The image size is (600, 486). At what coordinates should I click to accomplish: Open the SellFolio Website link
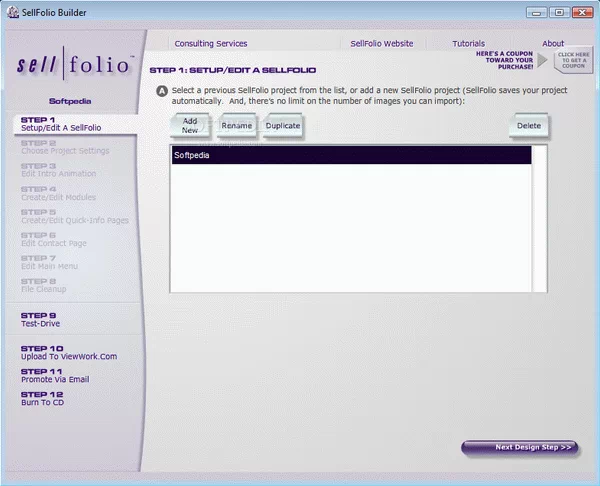pyautogui.click(x=382, y=44)
